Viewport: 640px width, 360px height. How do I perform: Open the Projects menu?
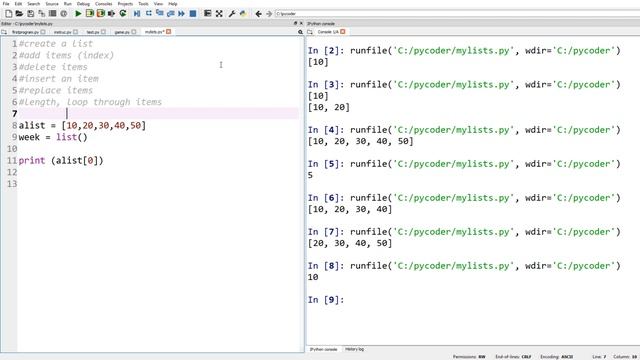tap(125, 4)
